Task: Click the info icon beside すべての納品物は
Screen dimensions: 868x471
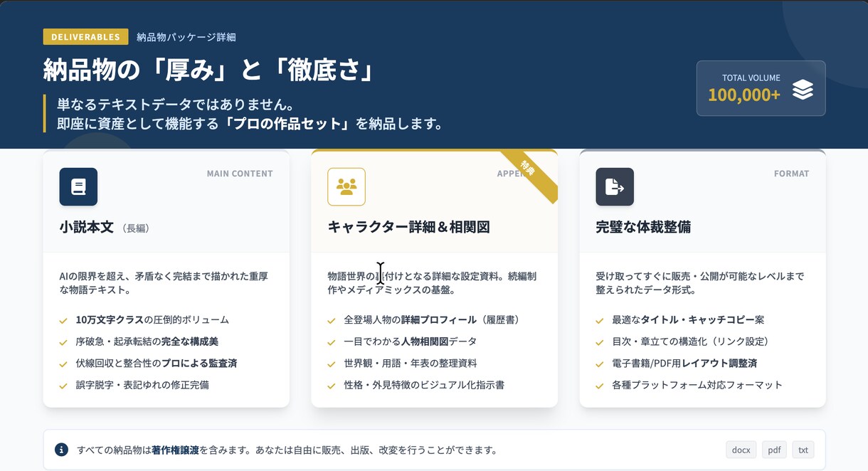Action: point(62,450)
